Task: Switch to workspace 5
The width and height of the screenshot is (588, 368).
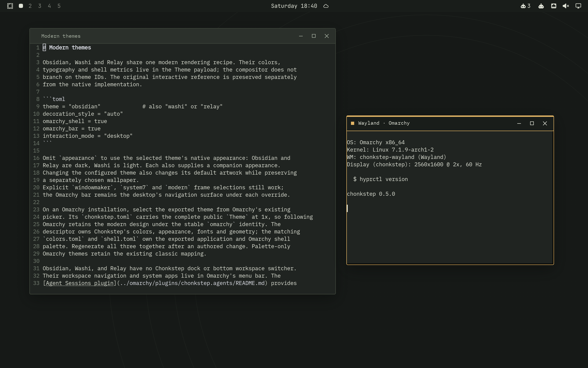Action: click(59, 6)
